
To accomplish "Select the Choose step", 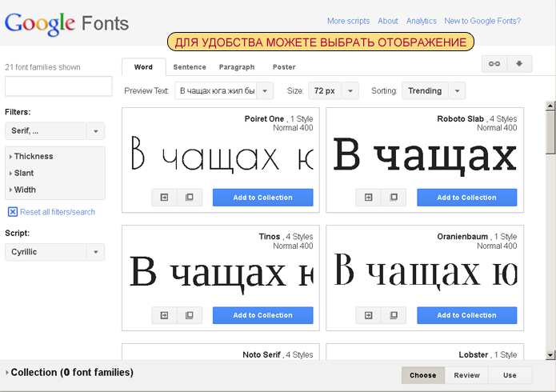I will tap(423, 375).
